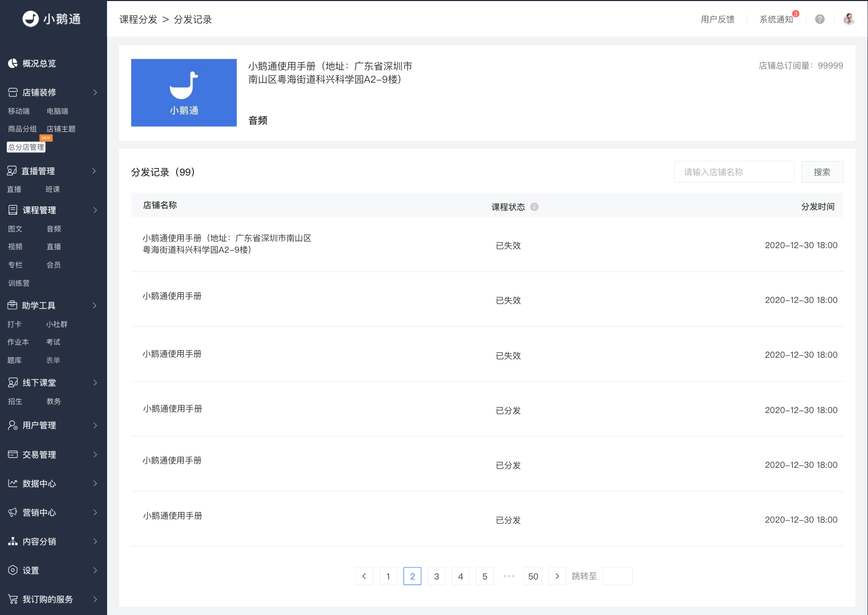Click 店铺名称 column header

pyautogui.click(x=160, y=205)
